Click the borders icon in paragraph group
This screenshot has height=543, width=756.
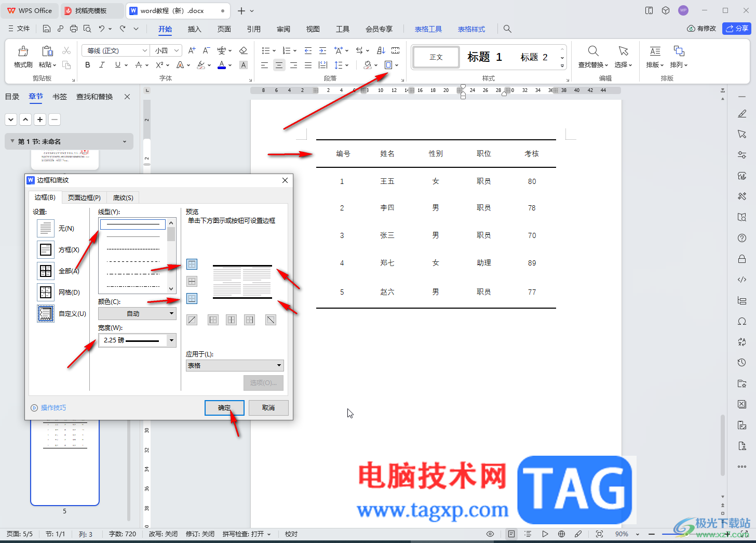tap(388, 65)
